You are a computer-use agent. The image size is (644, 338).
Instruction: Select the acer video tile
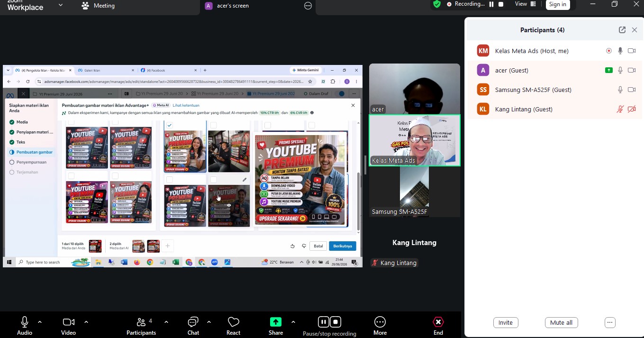point(415,89)
